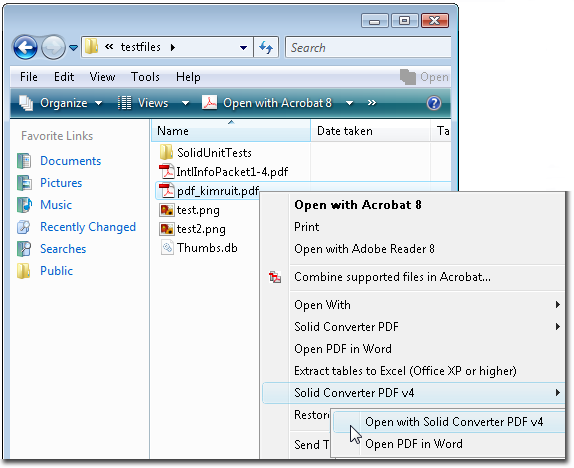Click the Views grid icon
The image size is (574, 468).
(124, 103)
